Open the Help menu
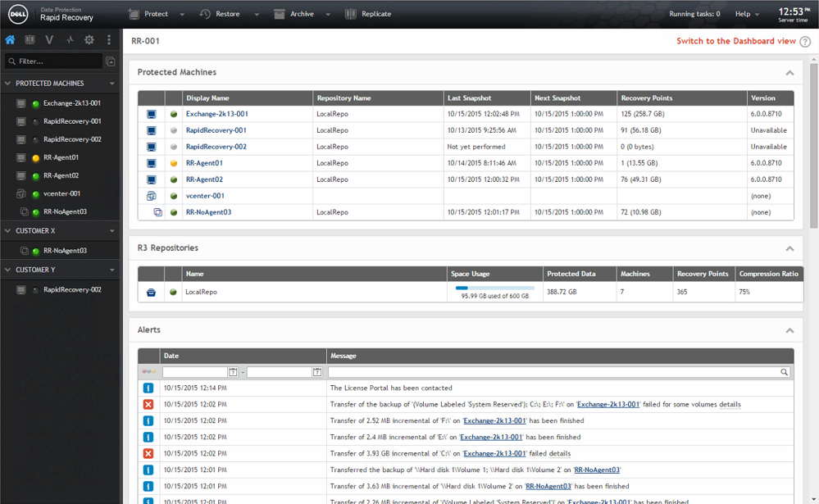The width and height of the screenshot is (819, 504). pyautogui.click(x=747, y=14)
